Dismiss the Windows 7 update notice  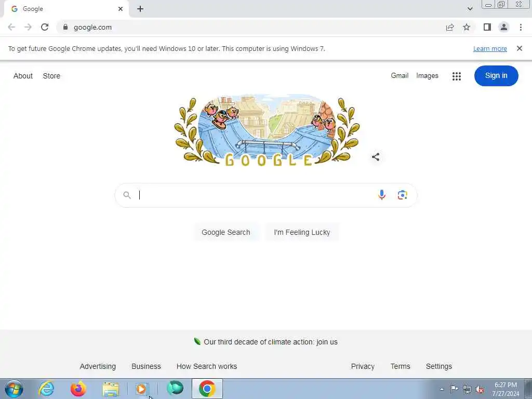(x=519, y=48)
